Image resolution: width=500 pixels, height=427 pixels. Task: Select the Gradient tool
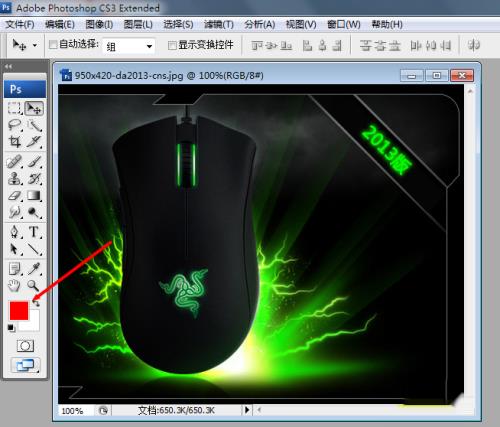tap(34, 195)
